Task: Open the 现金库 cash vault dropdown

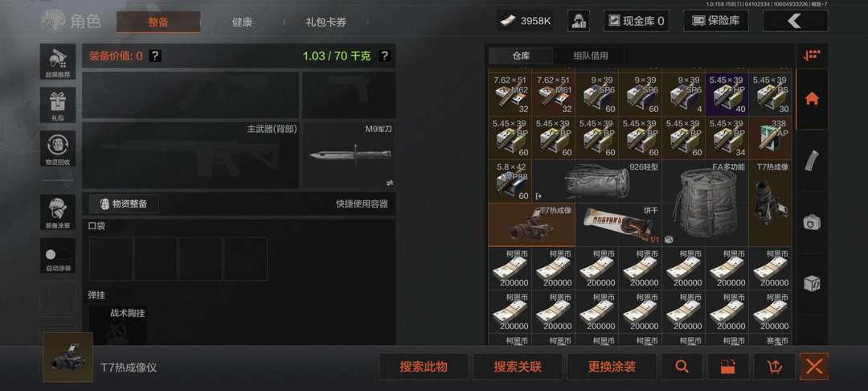Action: [x=636, y=21]
